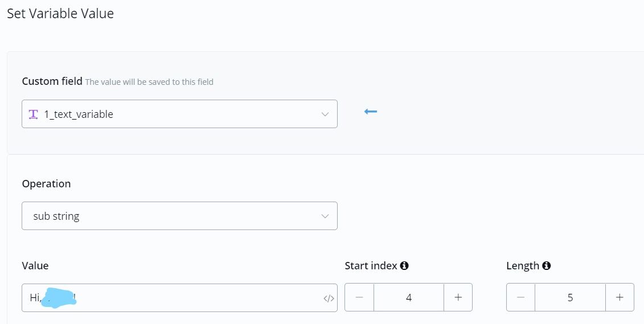Click the chevron on the sub string selector
This screenshot has height=324, width=644.
click(325, 216)
